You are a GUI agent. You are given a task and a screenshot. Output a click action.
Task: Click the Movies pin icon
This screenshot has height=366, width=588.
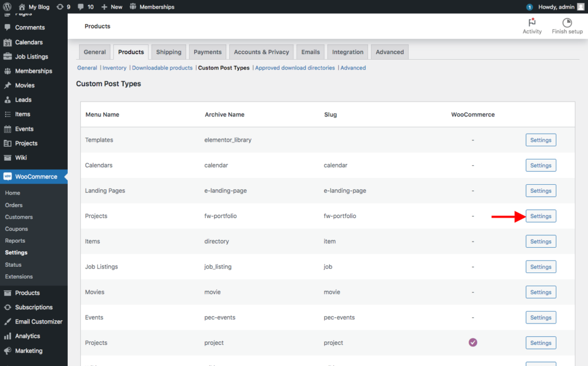pyautogui.click(x=7, y=85)
